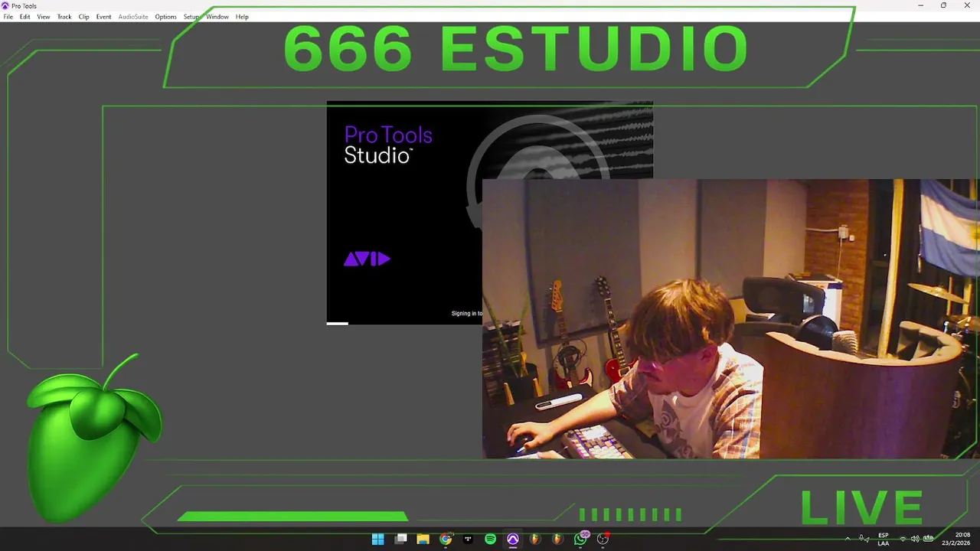Open the Event menu
This screenshot has height=551, width=980.
(103, 17)
